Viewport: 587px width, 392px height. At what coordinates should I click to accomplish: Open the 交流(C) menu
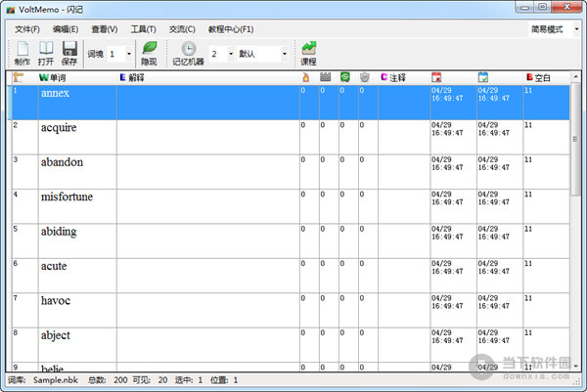182,29
